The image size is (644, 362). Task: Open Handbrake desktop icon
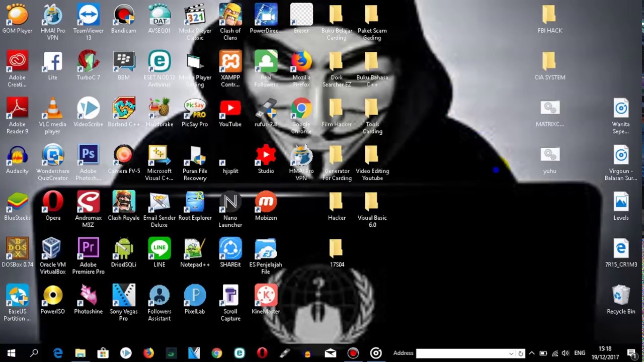159,112
